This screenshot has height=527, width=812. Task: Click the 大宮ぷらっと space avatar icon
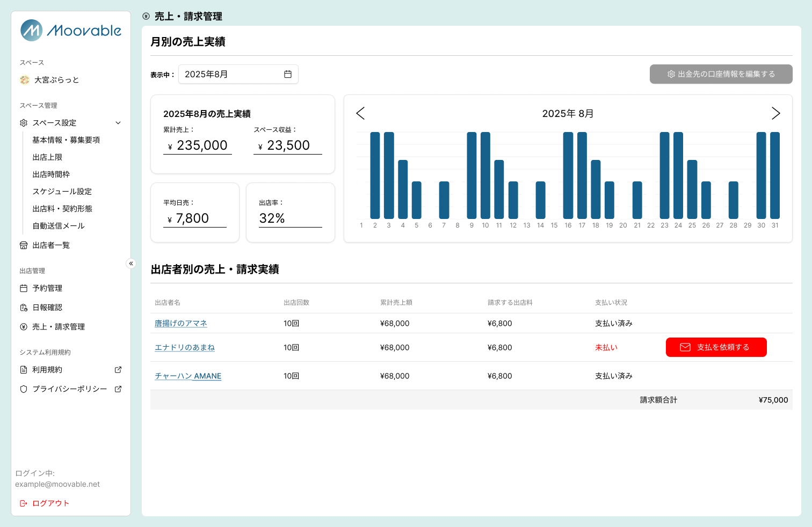(x=24, y=80)
